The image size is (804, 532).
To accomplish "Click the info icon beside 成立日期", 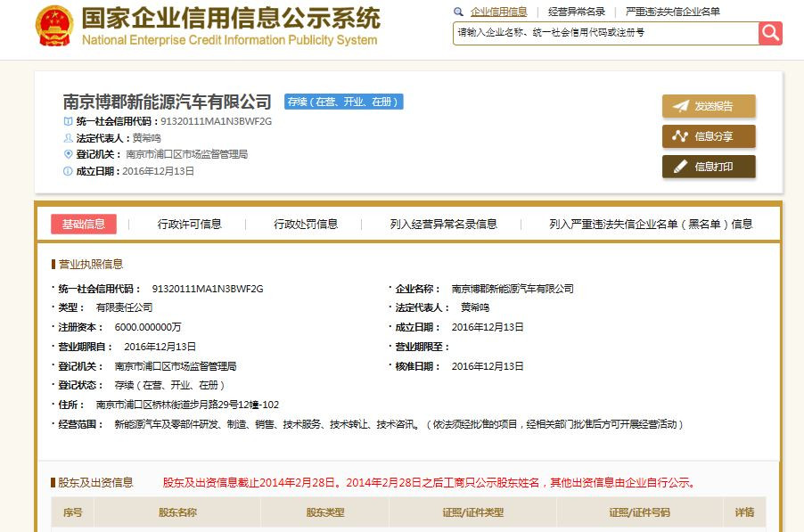I will tap(68, 171).
